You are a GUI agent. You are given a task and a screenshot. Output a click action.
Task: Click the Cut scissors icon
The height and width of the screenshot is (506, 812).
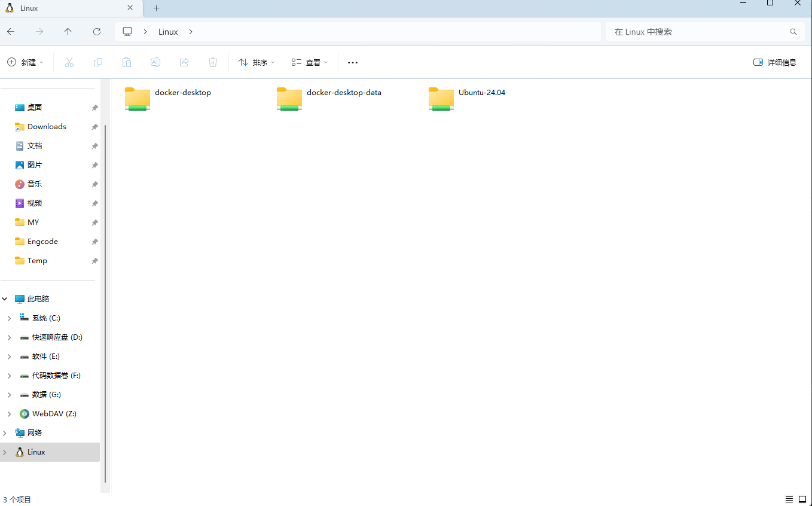click(69, 62)
